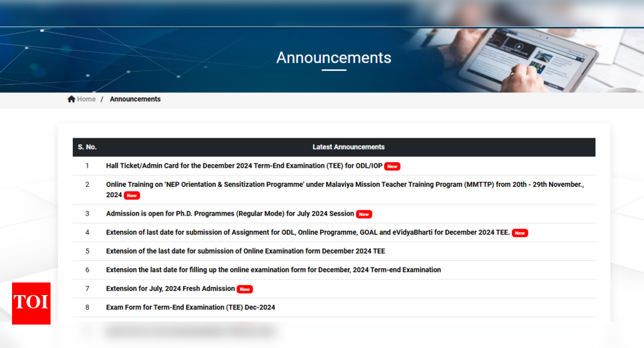Select the Announcements breadcrumb item
The width and height of the screenshot is (644, 348).
[x=135, y=99]
